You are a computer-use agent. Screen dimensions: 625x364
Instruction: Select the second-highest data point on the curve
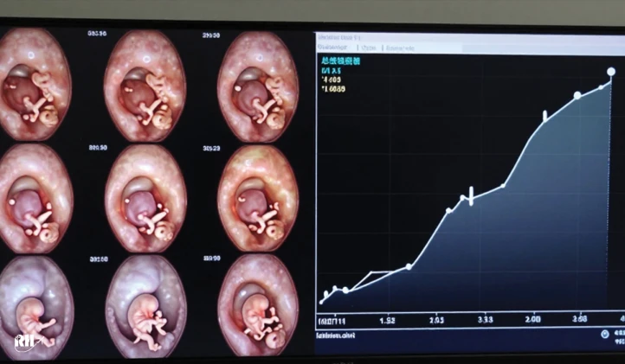pyautogui.click(x=577, y=95)
